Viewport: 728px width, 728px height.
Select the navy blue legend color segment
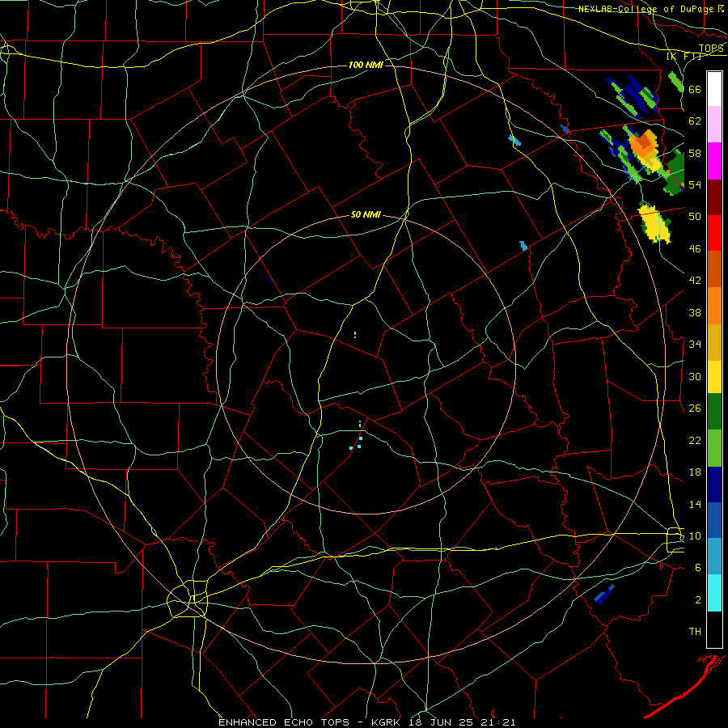coord(714,485)
